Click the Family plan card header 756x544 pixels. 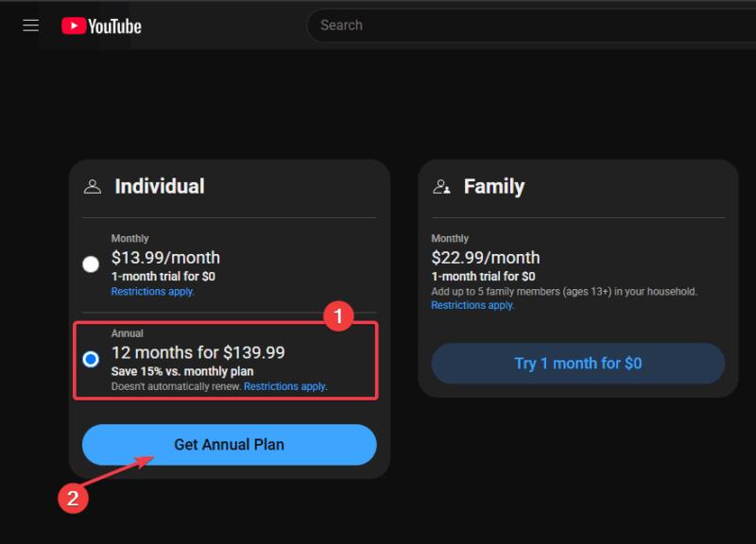495,186
